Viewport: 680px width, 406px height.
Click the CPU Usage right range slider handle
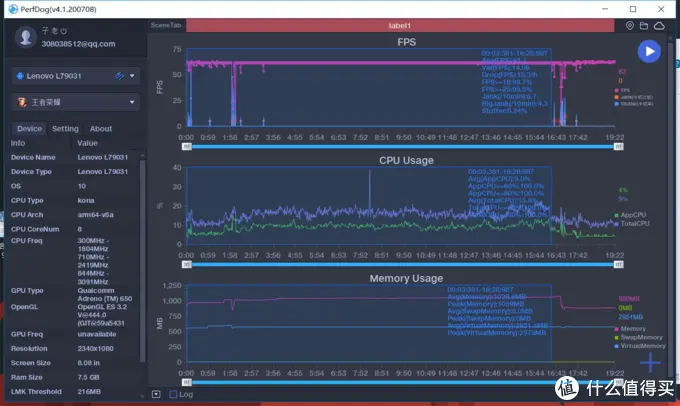619,265
